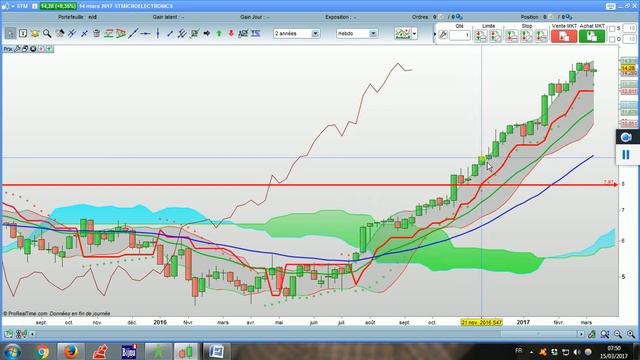The width and height of the screenshot is (640, 360).
Task: Select the horizontal line tool
Action: [x=145, y=33]
